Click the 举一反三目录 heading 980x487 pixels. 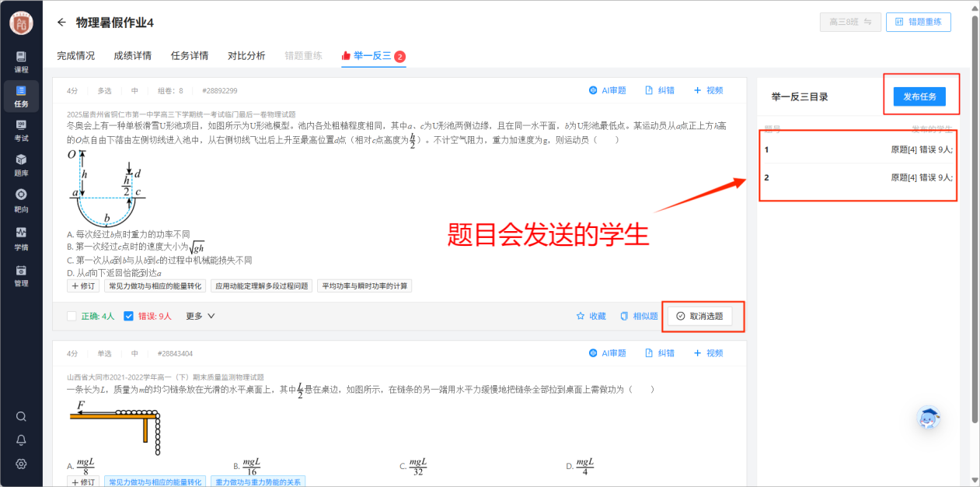pyautogui.click(x=800, y=97)
